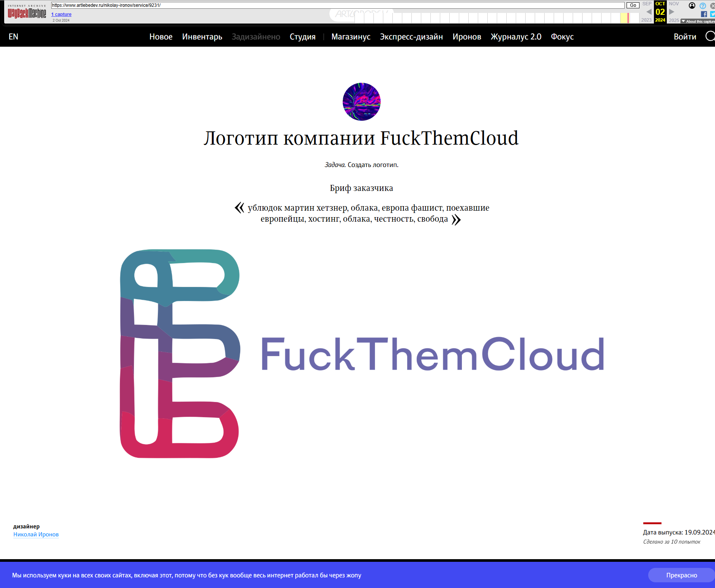Expand the About this capture dropdown
The width and height of the screenshot is (715, 588).
click(698, 21)
